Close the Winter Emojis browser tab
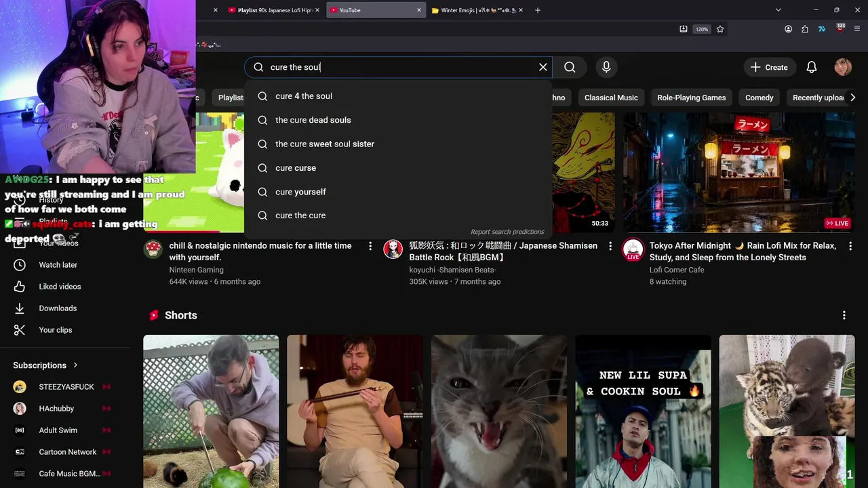Screen dimensions: 868x488 pyautogui.click(x=521, y=10)
